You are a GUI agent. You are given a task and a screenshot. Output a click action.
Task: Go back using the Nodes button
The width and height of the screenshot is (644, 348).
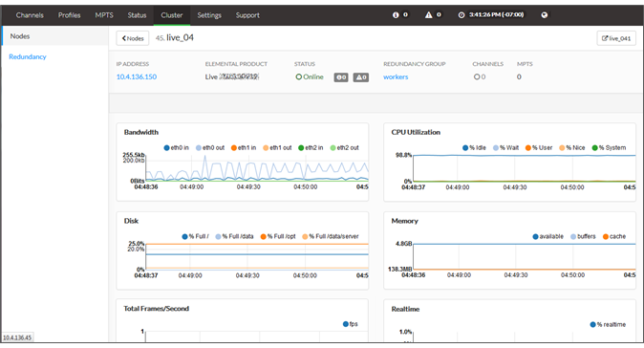133,38
